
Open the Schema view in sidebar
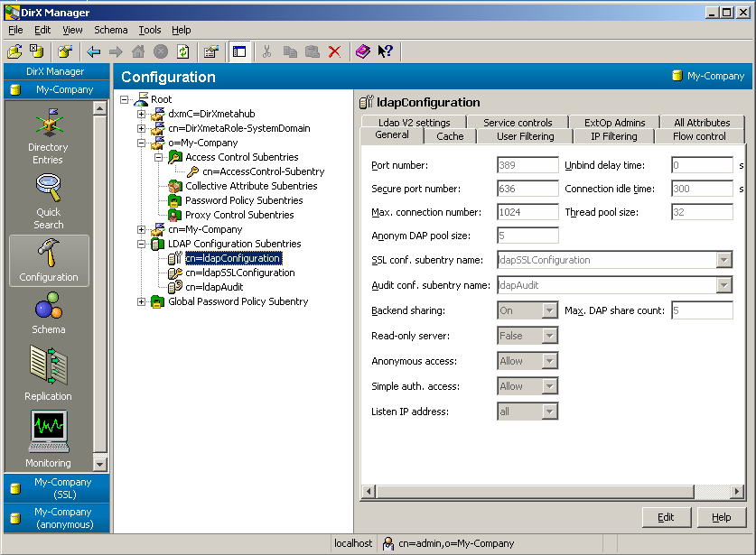[x=48, y=311]
